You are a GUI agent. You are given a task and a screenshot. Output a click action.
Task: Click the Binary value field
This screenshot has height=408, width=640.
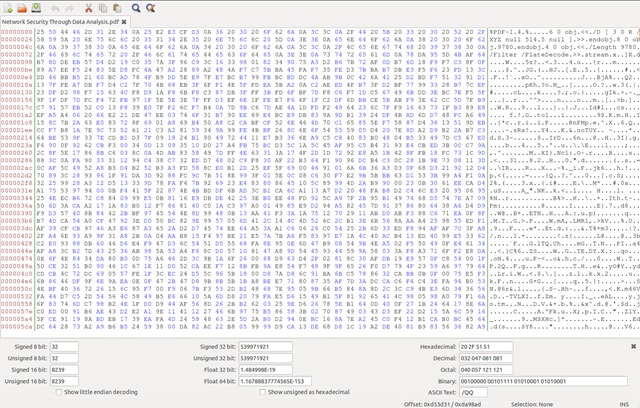[543, 381]
